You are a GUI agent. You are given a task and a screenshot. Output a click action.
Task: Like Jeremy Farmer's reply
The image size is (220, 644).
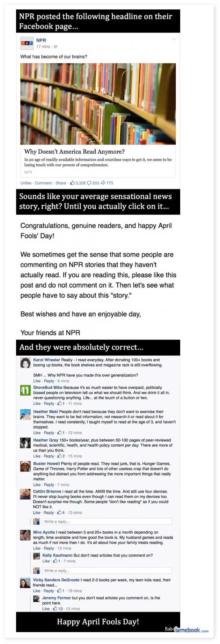46,609
